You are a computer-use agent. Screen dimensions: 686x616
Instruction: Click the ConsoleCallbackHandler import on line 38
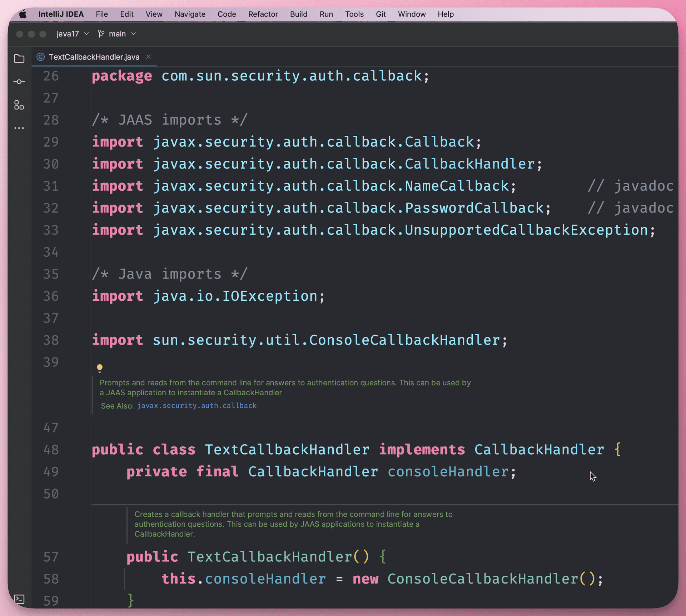(x=404, y=340)
